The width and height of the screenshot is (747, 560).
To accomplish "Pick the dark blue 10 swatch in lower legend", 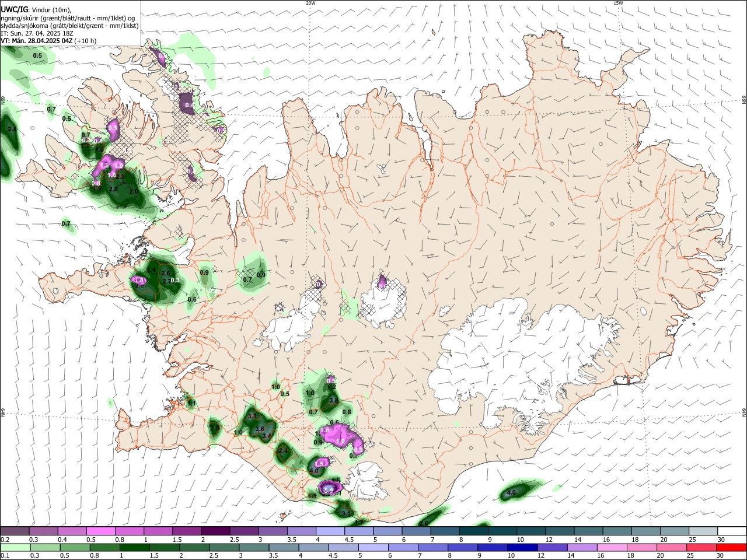I will [x=521, y=548].
